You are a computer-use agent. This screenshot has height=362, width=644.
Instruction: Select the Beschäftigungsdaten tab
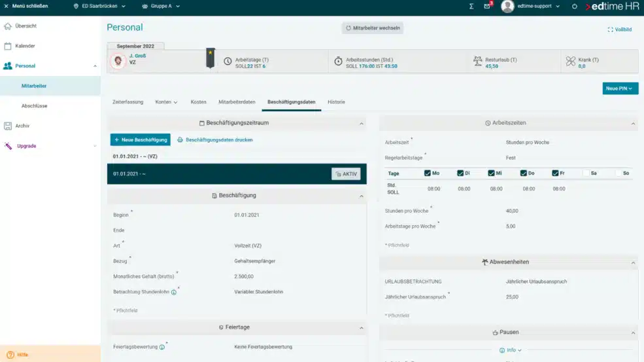click(x=291, y=102)
